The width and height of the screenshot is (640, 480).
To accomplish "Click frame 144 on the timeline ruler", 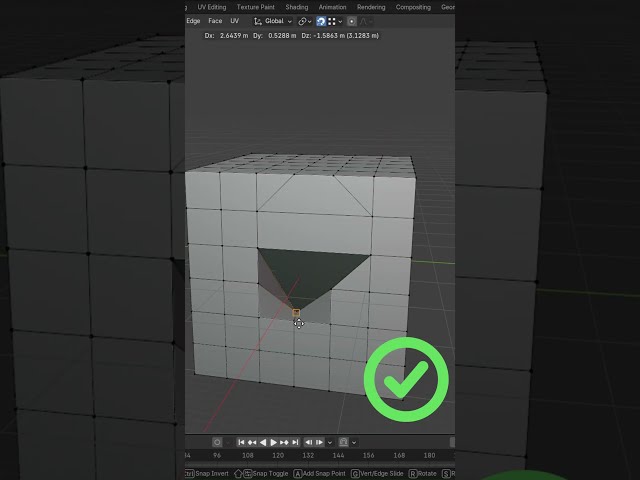I will pos(338,455).
